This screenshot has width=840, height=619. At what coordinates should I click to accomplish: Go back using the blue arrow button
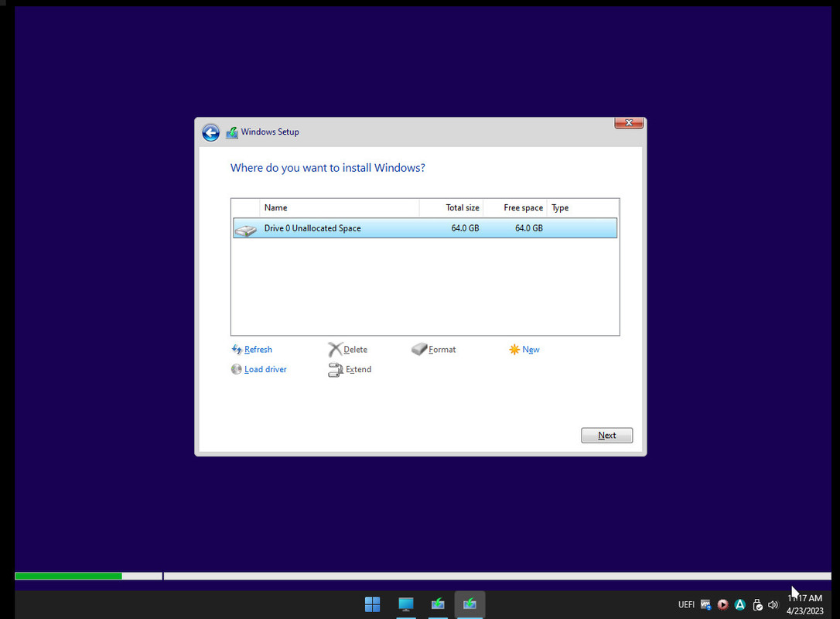[x=210, y=132]
